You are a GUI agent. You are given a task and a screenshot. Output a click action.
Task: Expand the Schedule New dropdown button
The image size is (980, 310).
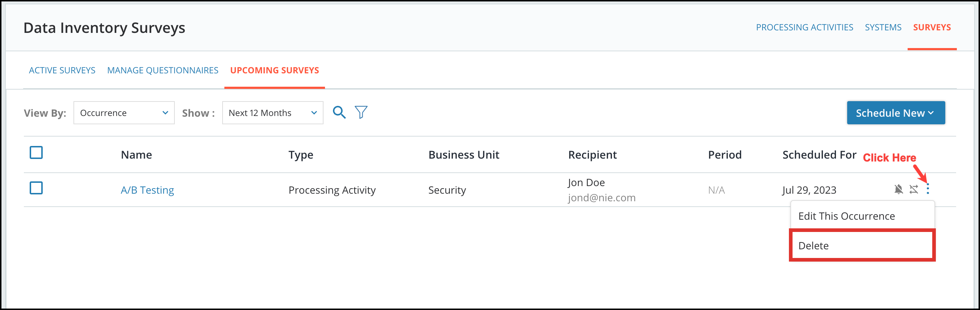pyautogui.click(x=896, y=113)
